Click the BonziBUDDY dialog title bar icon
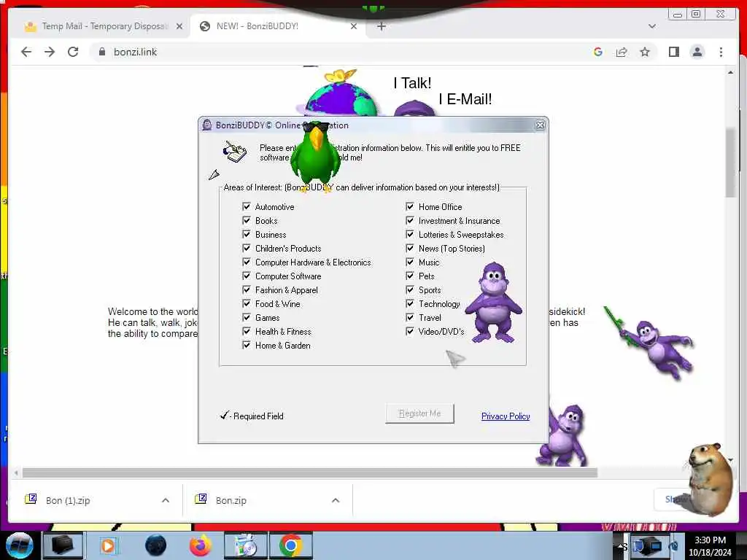 tap(206, 125)
